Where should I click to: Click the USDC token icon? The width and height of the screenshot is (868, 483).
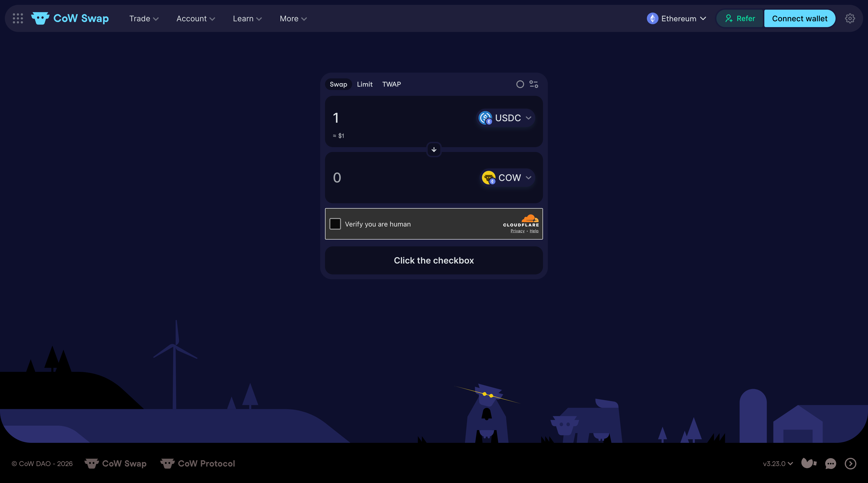tap(485, 118)
